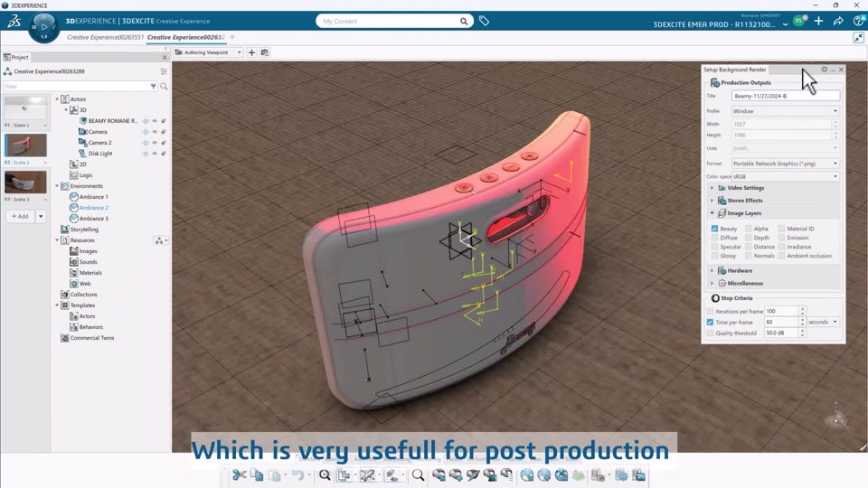Open the help icon at top right
Image resolution: width=868 pixels, height=488 pixels.
[859, 21]
